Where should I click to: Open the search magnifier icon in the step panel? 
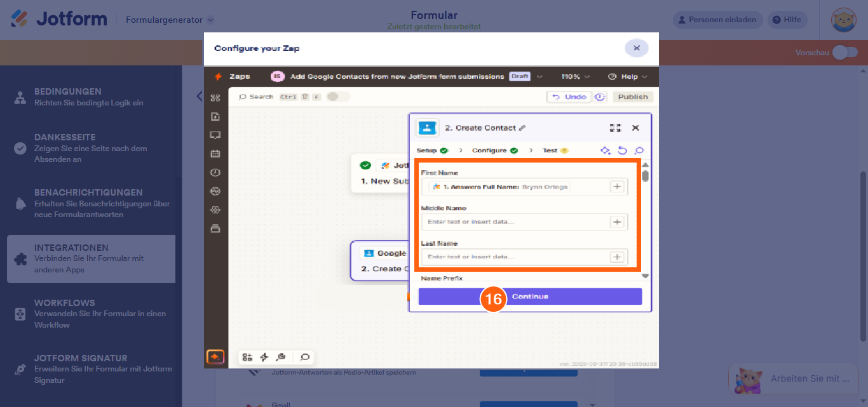pyautogui.click(x=639, y=150)
